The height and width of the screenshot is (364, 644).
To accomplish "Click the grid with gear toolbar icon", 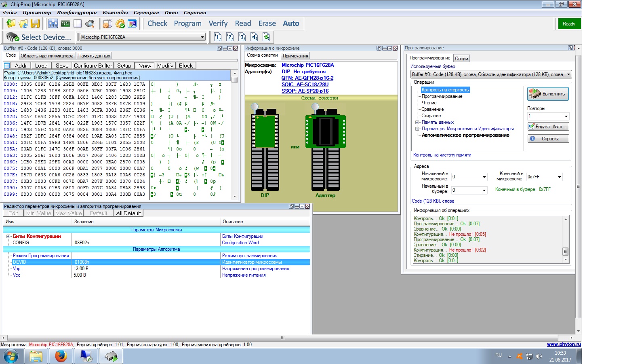I will pos(107,23).
